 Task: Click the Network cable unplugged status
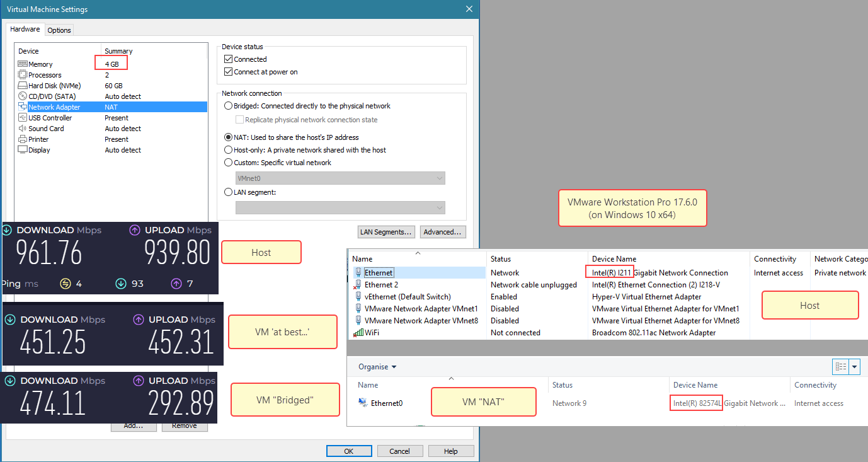click(x=534, y=285)
